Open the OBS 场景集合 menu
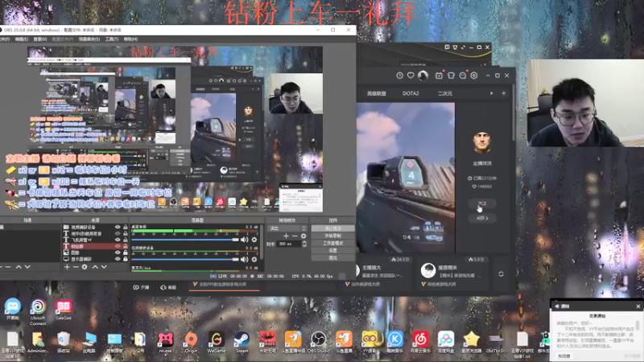 coord(89,39)
